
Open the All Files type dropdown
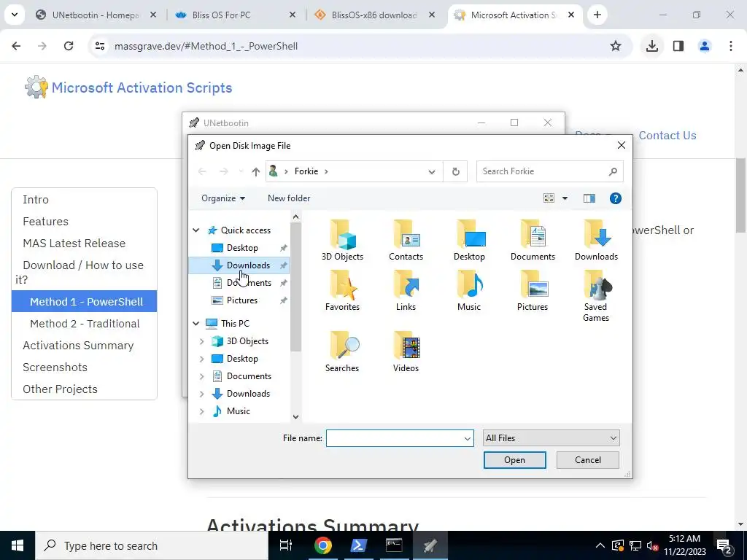pyautogui.click(x=551, y=438)
